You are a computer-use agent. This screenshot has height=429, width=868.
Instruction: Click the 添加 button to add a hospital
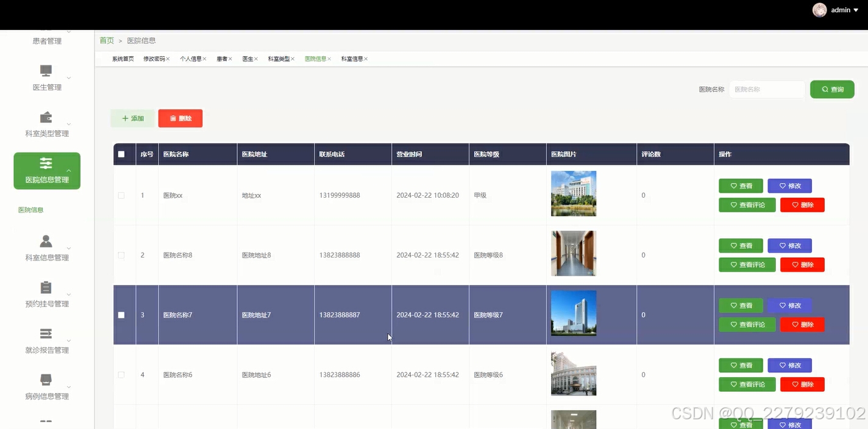(132, 118)
